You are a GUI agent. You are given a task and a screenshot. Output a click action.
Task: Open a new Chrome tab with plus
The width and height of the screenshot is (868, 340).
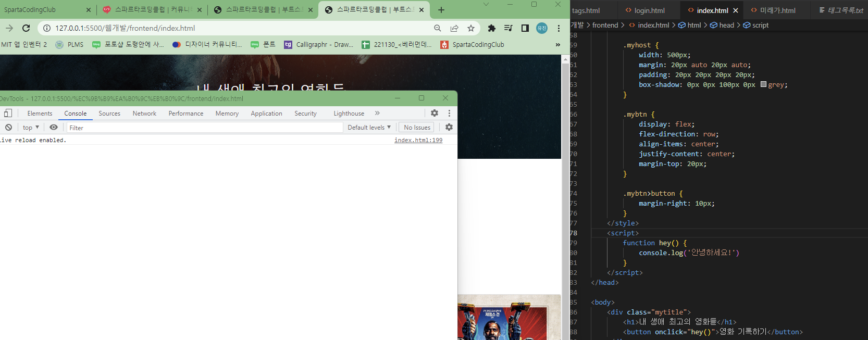coord(441,10)
